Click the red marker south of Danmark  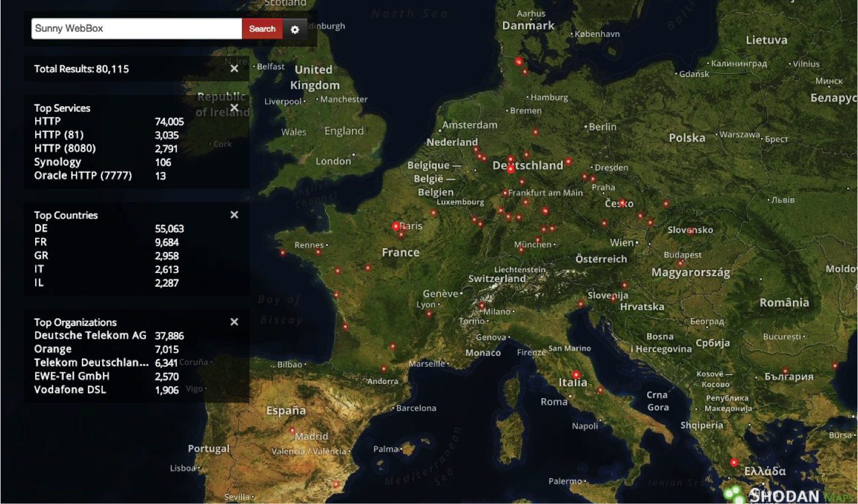(519, 62)
